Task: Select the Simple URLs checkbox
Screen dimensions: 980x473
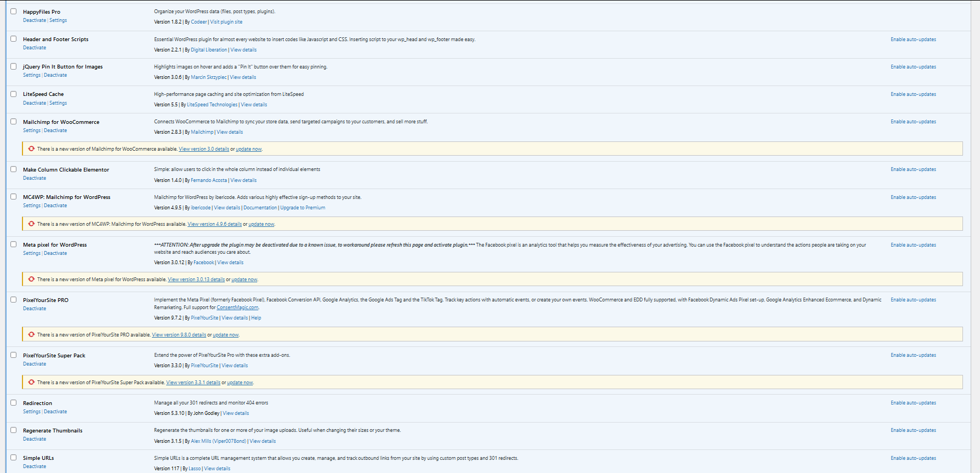Action: tap(14, 458)
